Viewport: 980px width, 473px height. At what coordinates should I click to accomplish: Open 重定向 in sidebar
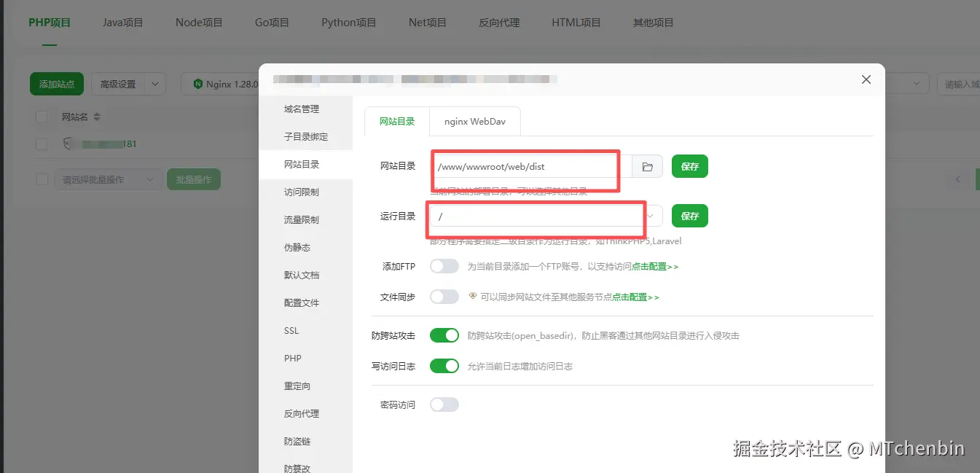pos(306,386)
